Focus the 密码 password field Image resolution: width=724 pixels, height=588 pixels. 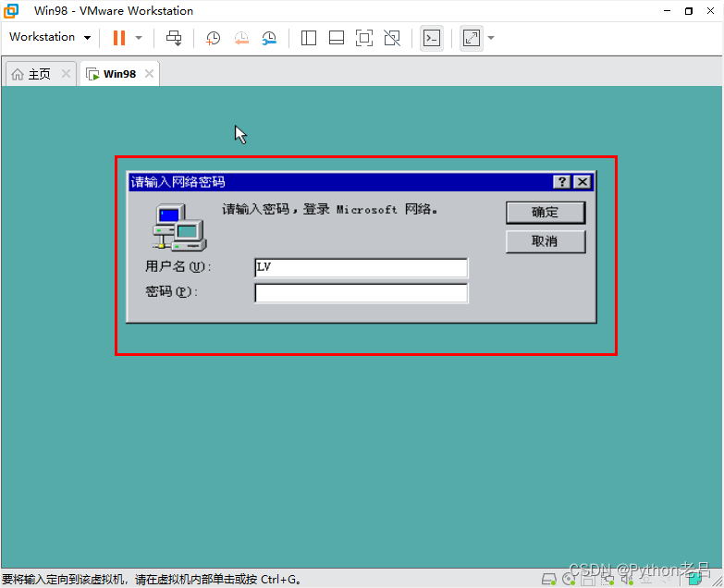pyautogui.click(x=362, y=293)
